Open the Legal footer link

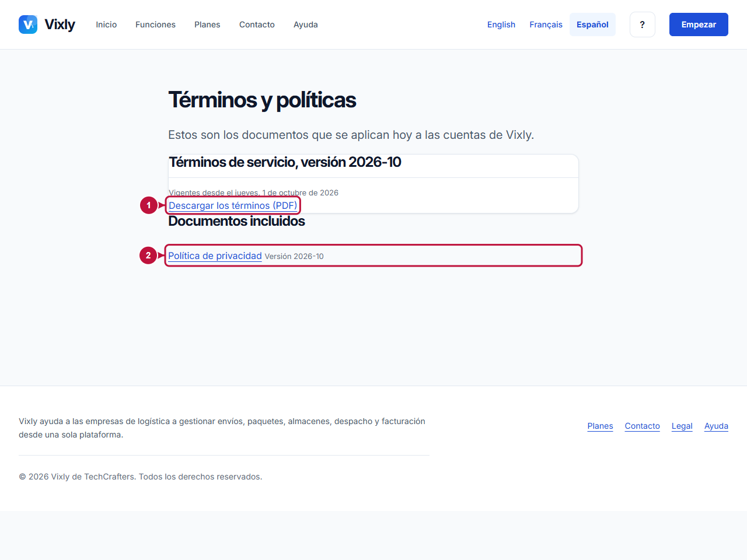pos(682,426)
